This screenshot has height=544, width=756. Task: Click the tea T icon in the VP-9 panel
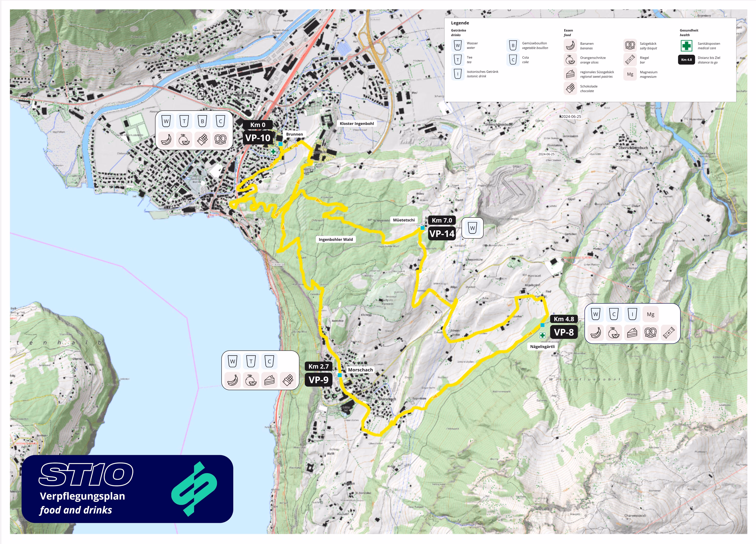coord(251,361)
